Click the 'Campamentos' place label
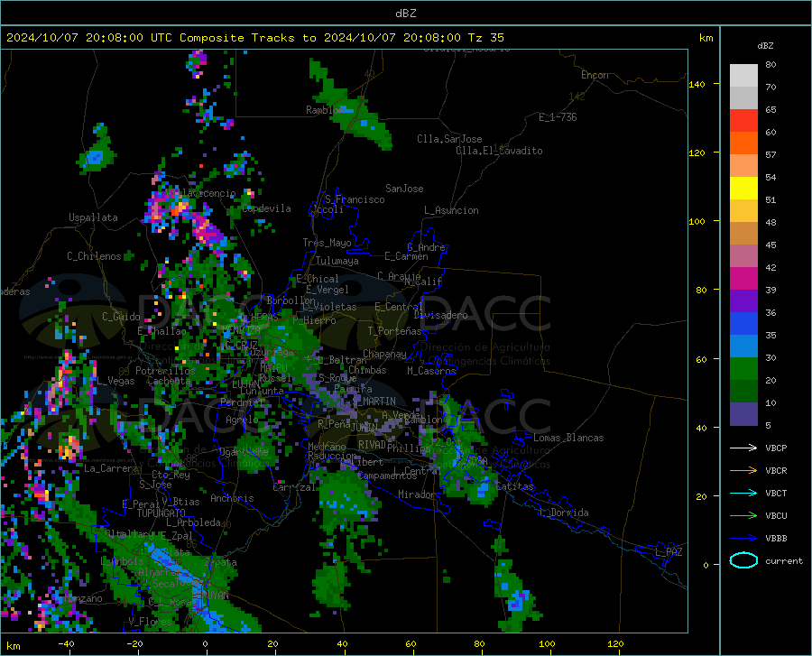The height and width of the screenshot is (656, 812). pos(387,476)
